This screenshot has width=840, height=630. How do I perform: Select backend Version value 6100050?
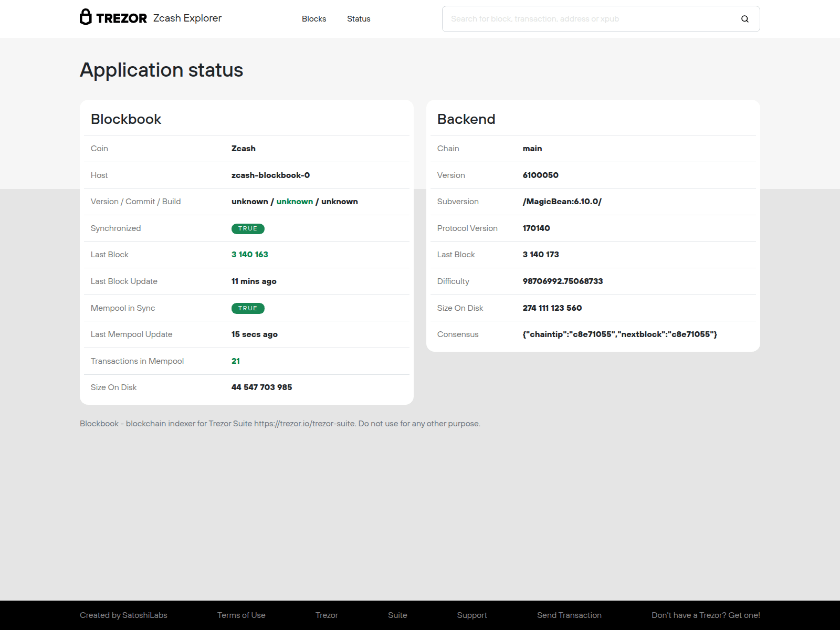541,175
